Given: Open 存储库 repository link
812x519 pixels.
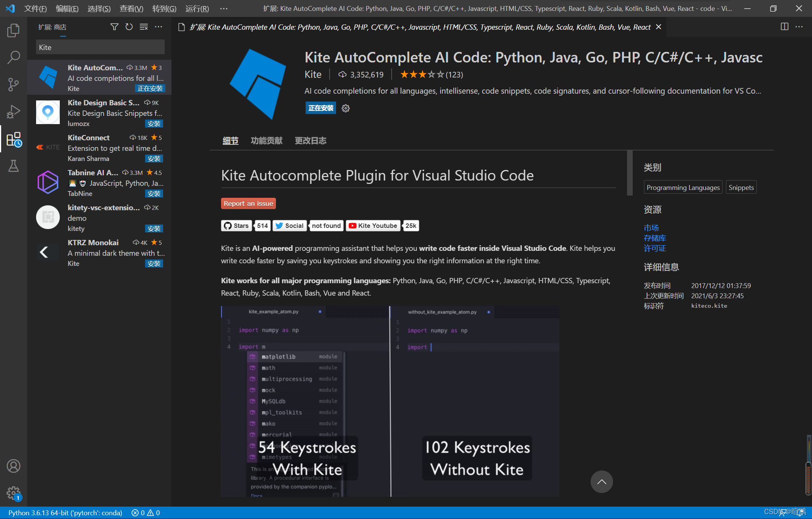Looking at the screenshot, I should pos(654,238).
